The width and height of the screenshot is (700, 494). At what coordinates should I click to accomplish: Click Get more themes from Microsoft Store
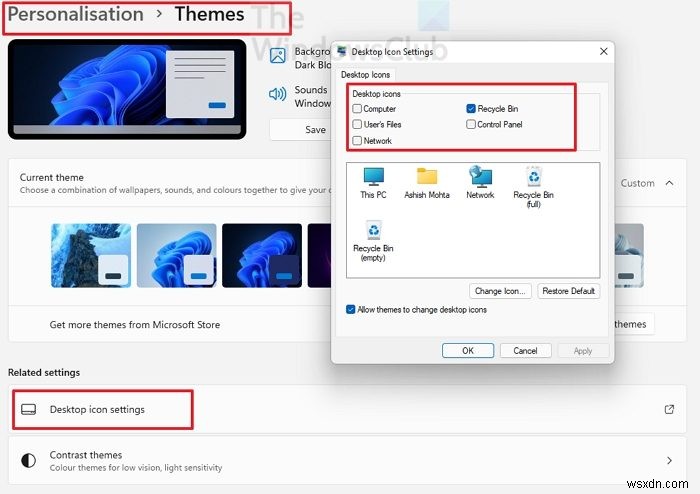pyautogui.click(x=134, y=324)
